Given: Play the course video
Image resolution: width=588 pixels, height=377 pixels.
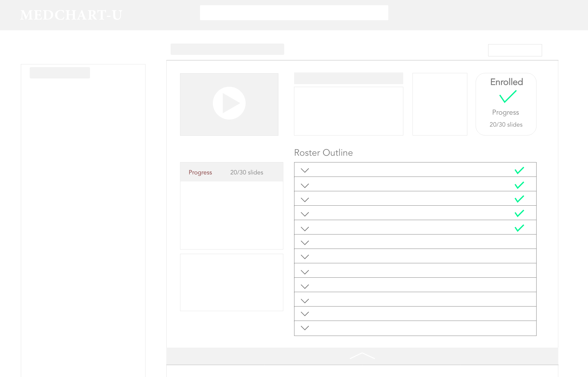Looking at the screenshot, I should pos(229,103).
